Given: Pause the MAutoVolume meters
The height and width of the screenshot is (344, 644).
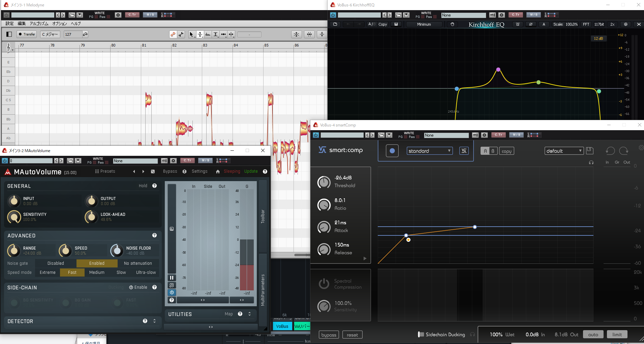Looking at the screenshot, I should pyautogui.click(x=172, y=278).
